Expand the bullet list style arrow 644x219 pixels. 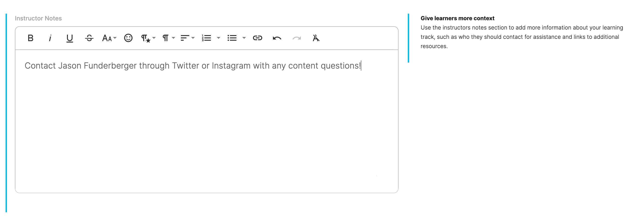(x=244, y=38)
